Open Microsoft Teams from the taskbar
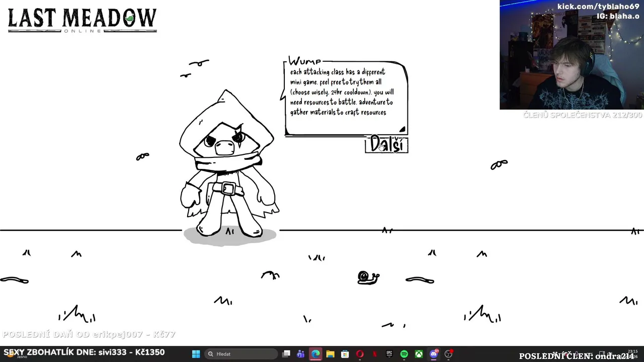This screenshot has height=362, width=644. [301, 354]
